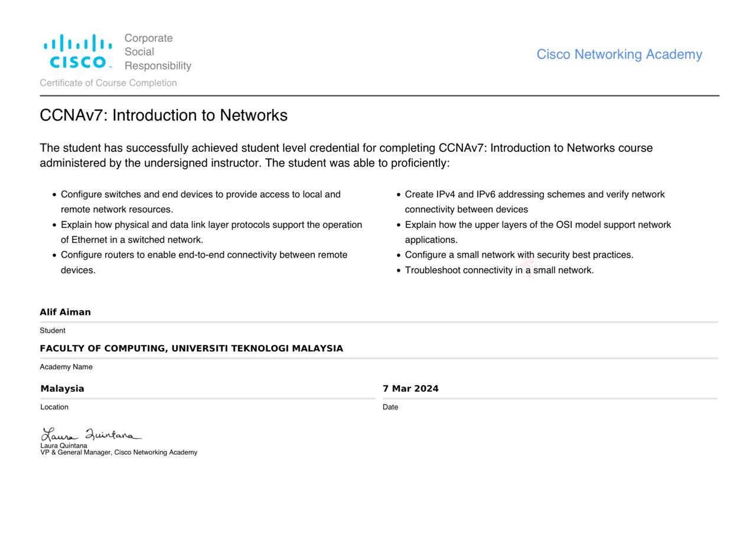Click the Malaysia location value
Screen dimensions: 756x535
pos(62,389)
